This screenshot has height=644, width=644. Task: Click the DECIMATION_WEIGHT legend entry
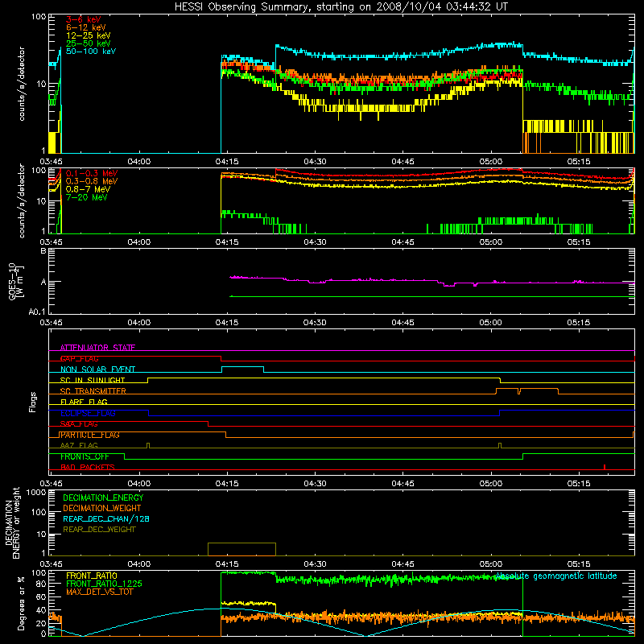click(102, 508)
